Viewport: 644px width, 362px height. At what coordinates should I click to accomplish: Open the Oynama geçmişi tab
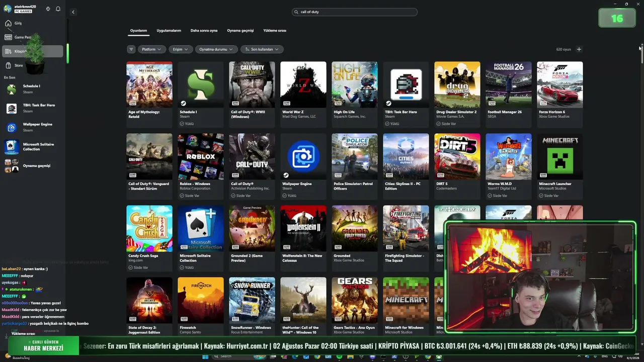click(x=240, y=31)
